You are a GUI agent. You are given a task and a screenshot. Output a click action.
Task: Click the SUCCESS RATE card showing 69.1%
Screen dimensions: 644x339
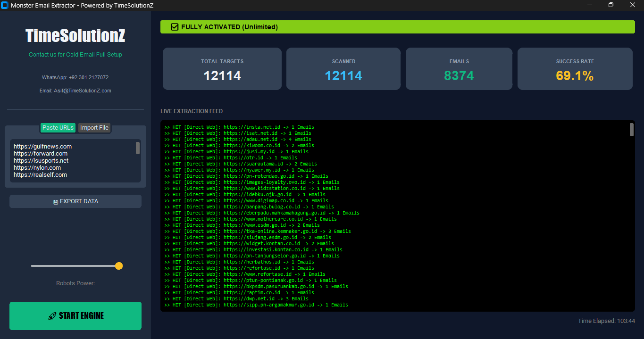pos(575,69)
